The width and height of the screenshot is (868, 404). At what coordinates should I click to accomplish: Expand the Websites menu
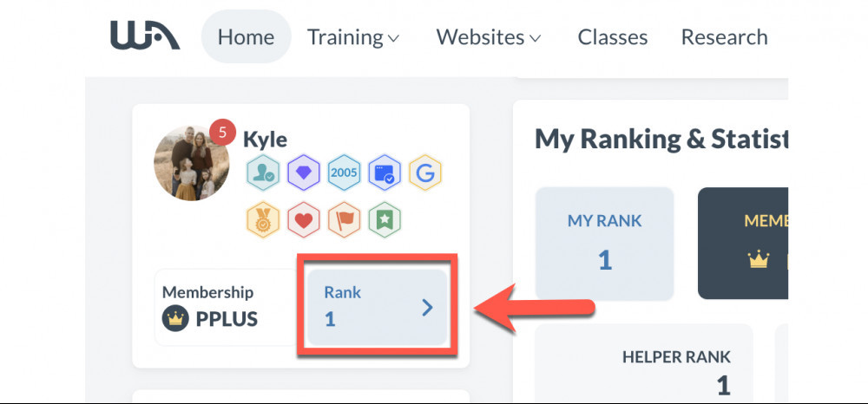[x=488, y=37]
